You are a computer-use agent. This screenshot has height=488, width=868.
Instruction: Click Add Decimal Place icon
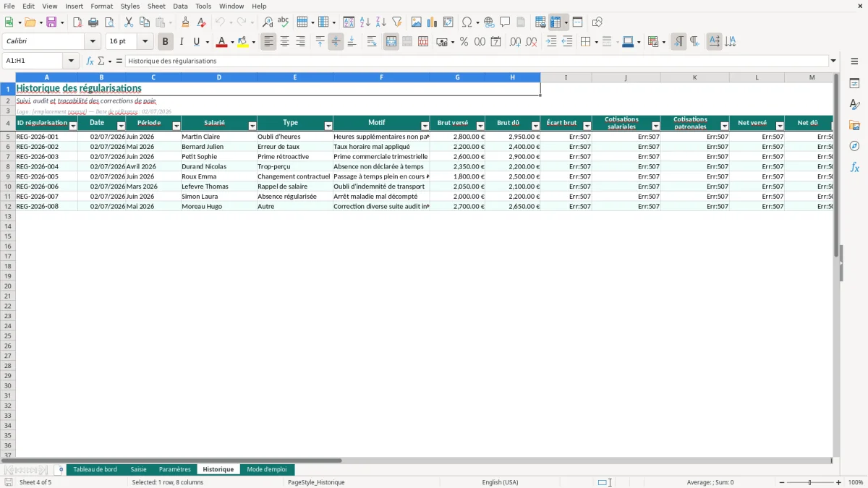pos(516,42)
